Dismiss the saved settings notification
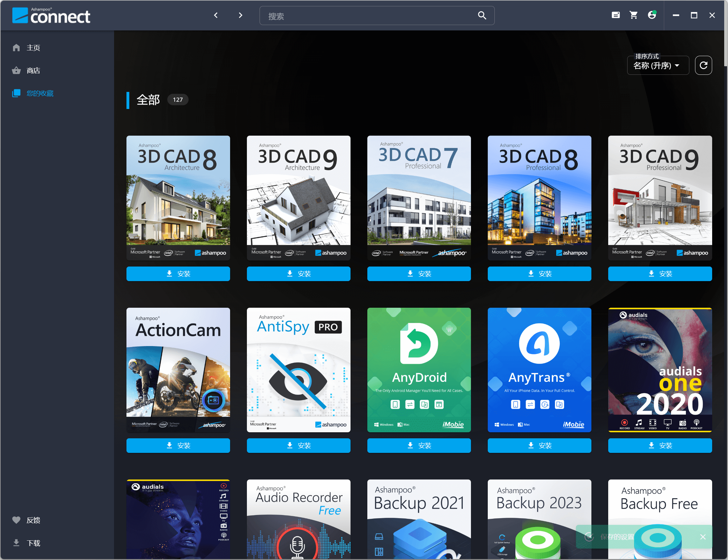Image resolution: width=728 pixels, height=560 pixels. tap(703, 537)
